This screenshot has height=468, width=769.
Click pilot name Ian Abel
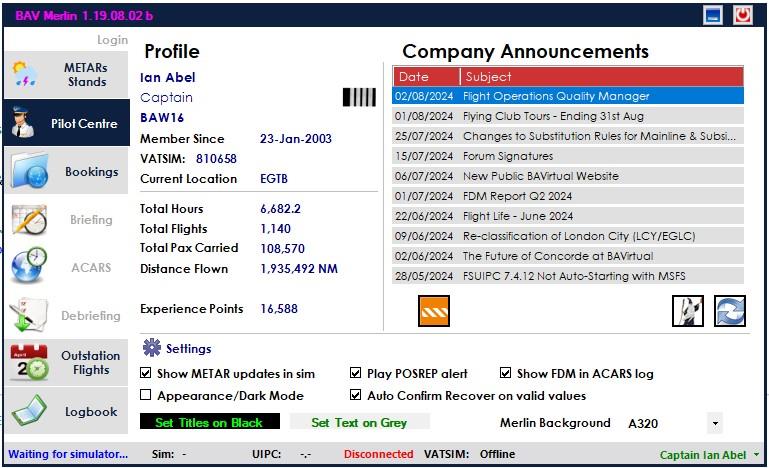click(x=168, y=77)
